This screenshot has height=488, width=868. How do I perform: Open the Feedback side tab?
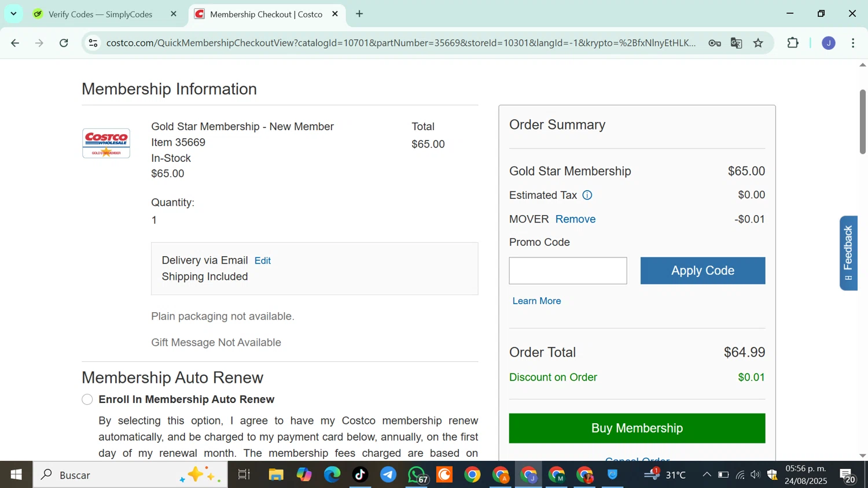[x=848, y=253]
